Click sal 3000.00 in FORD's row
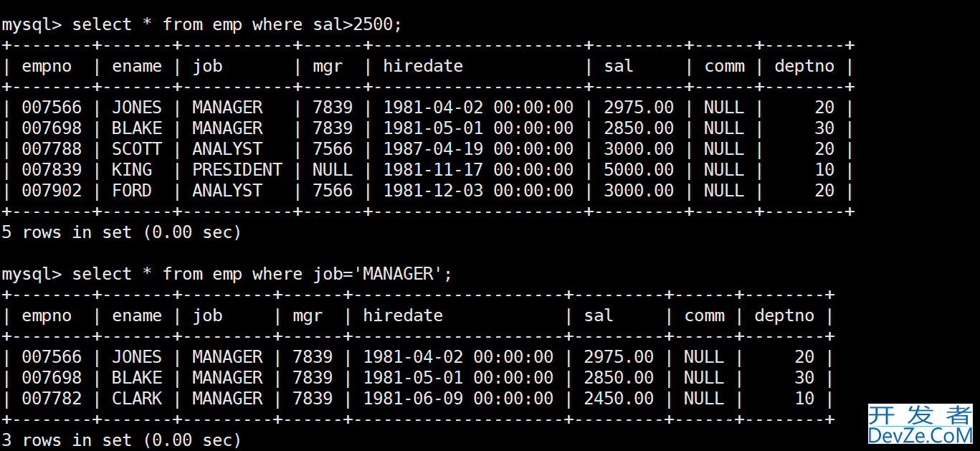 coord(639,191)
